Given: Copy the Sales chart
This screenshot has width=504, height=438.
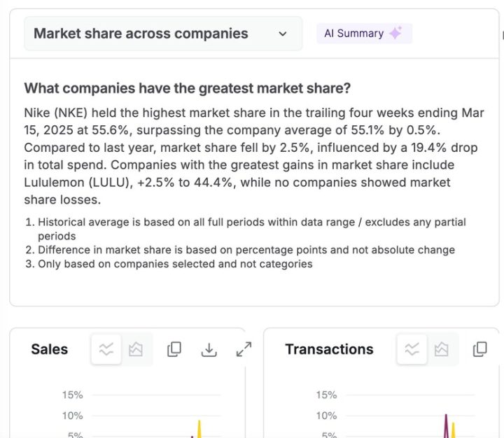Looking at the screenshot, I should point(174,349).
